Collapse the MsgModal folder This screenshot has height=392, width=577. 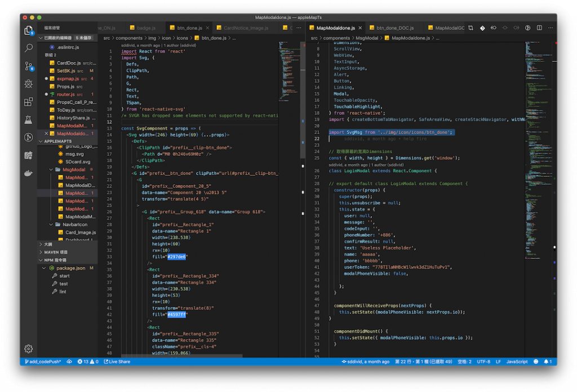click(x=51, y=170)
